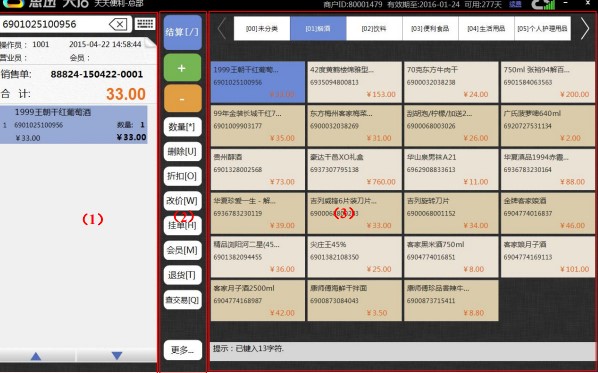Select the product card with barcode 6936783230119
598x373 pixels.
258,213
